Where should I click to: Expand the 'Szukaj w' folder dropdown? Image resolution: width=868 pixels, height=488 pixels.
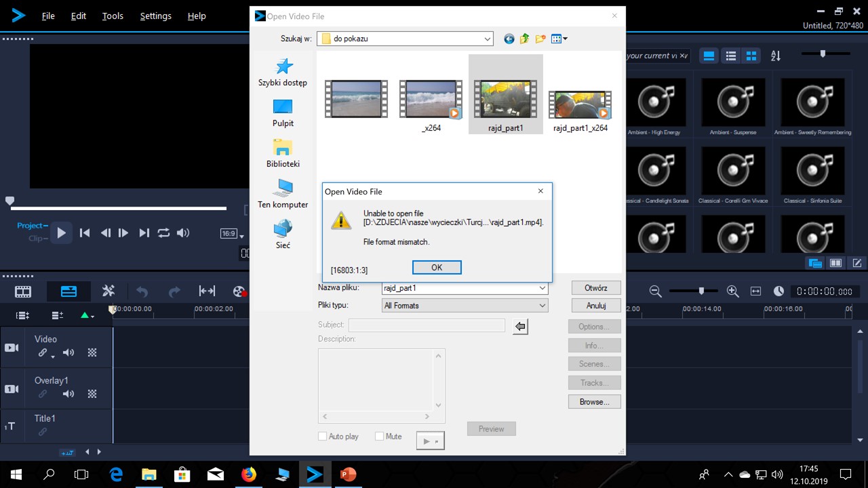487,39
